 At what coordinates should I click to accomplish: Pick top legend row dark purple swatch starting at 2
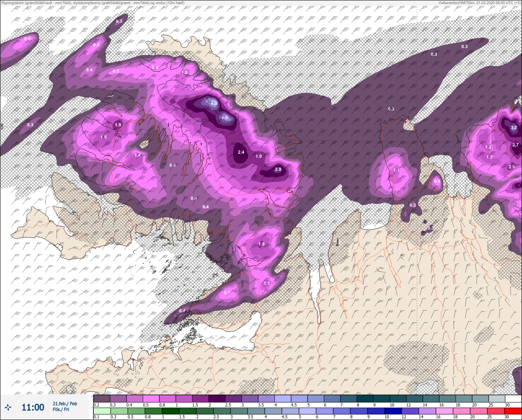[217, 398]
